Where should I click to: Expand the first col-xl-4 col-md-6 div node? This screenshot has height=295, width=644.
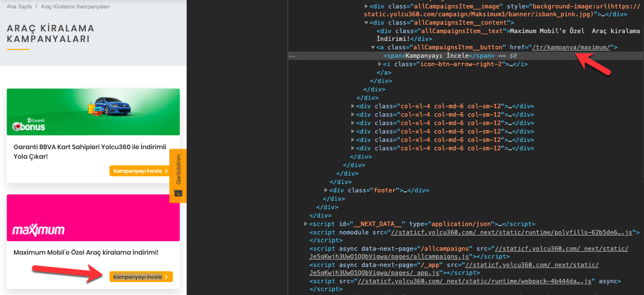(353, 106)
